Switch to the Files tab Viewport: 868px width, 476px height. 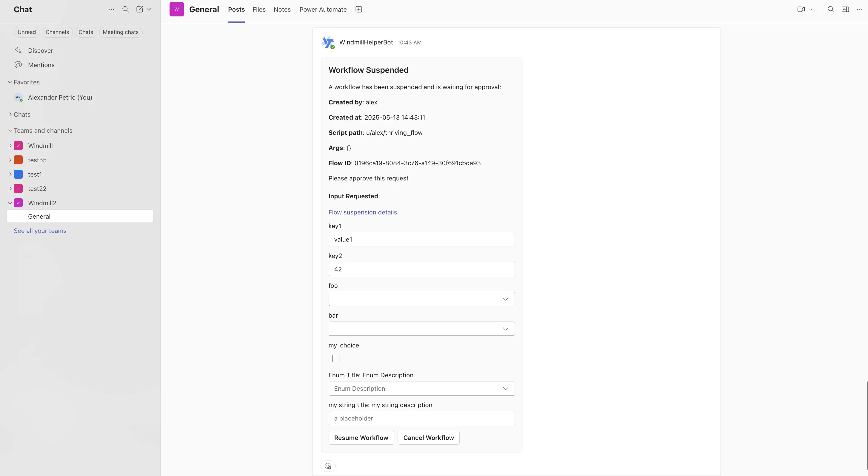click(259, 10)
